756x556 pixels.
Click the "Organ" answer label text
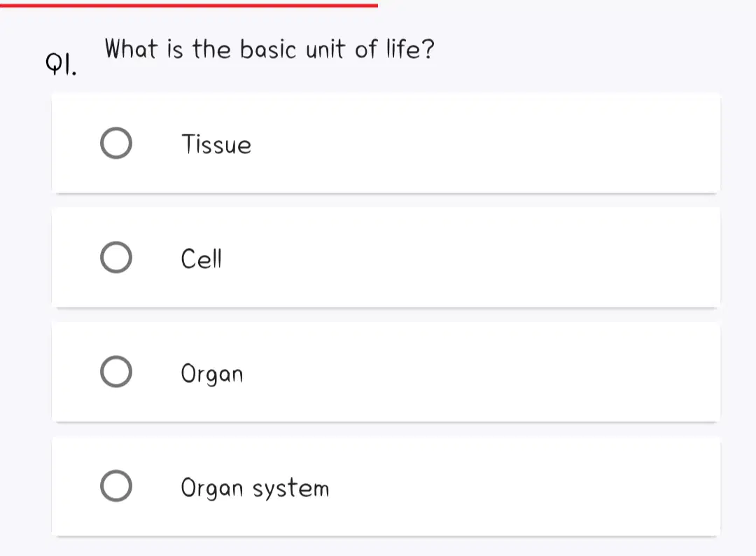[x=212, y=374]
